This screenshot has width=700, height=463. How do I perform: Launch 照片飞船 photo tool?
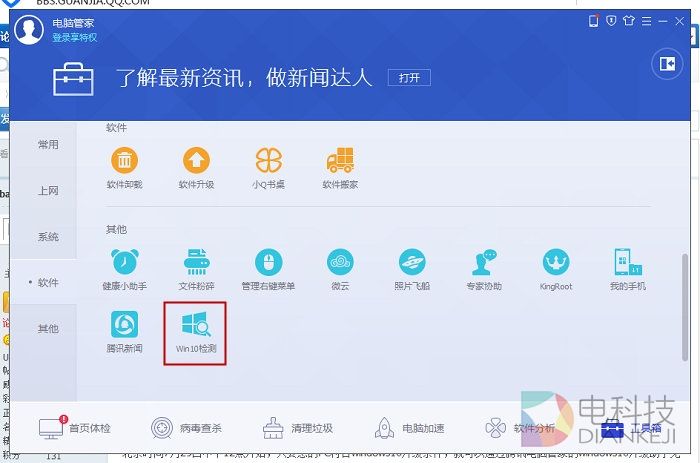(412, 270)
